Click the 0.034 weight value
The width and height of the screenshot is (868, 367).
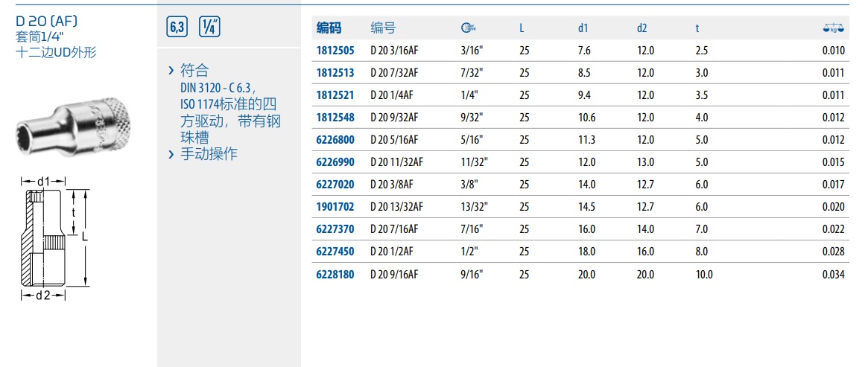(833, 274)
